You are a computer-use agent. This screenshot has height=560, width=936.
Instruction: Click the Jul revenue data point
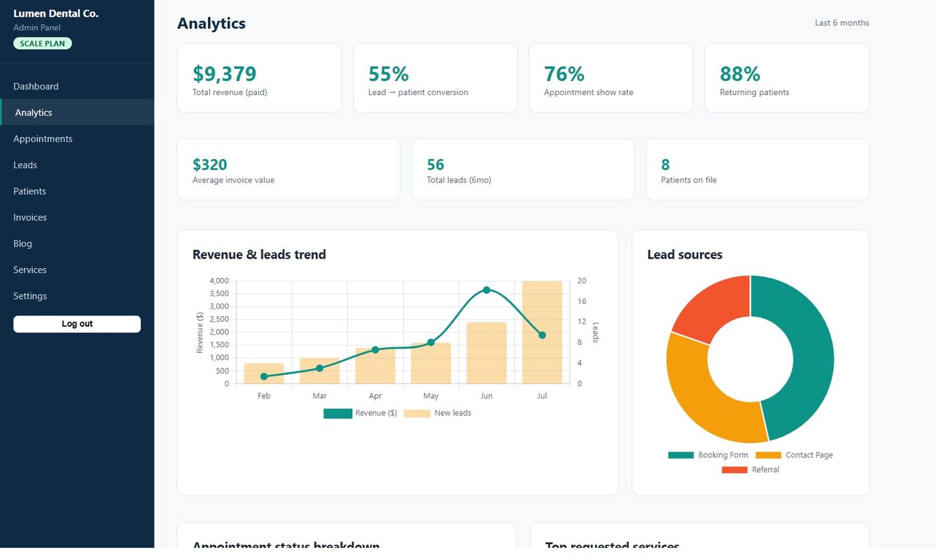(542, 335)
